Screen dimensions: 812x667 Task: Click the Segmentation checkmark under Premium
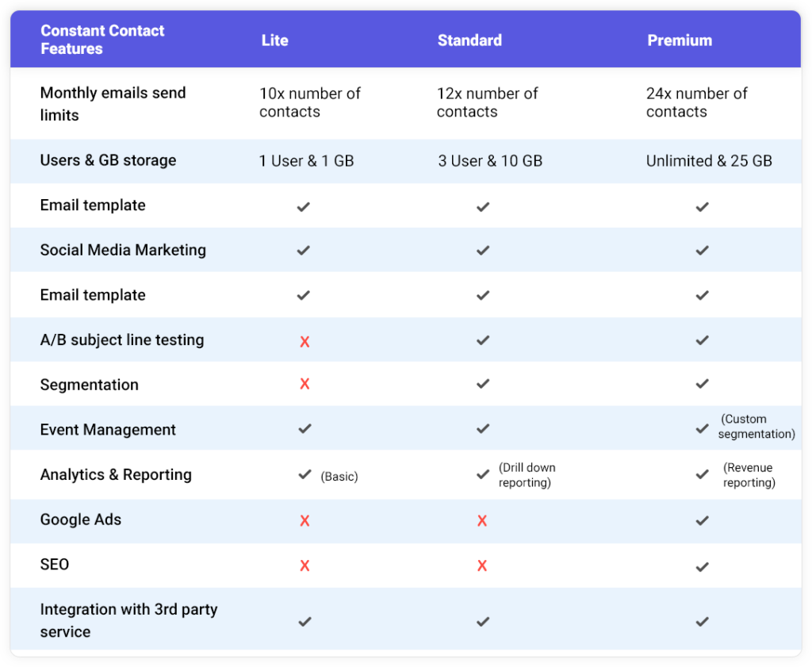coord(702,383)
